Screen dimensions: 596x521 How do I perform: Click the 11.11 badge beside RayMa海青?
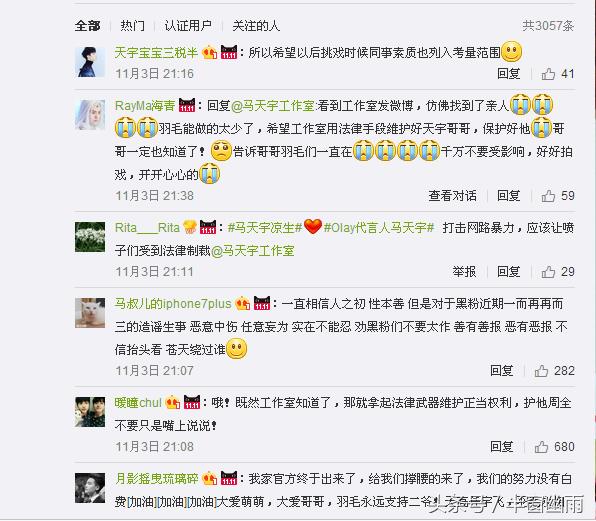tap(187, 105)
